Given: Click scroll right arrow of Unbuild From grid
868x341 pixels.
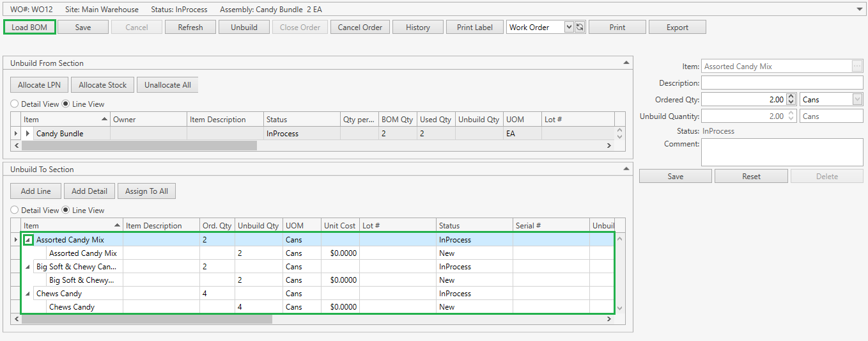Looking at the screenshot, I should pos(609,146).
